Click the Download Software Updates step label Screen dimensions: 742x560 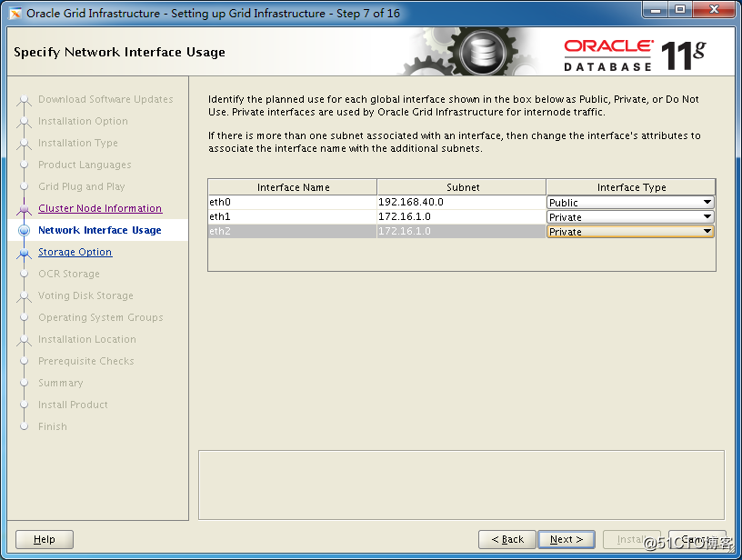(x=105, y=99)
